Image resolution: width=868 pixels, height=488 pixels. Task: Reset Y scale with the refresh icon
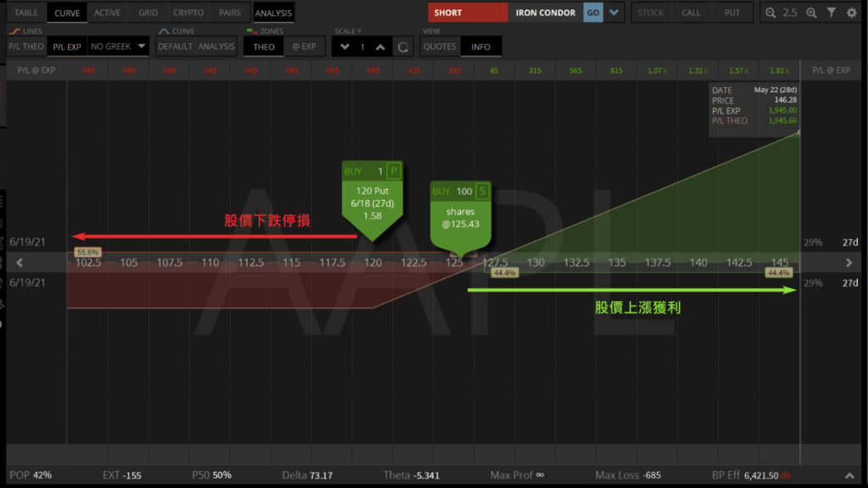pos(403,47)
